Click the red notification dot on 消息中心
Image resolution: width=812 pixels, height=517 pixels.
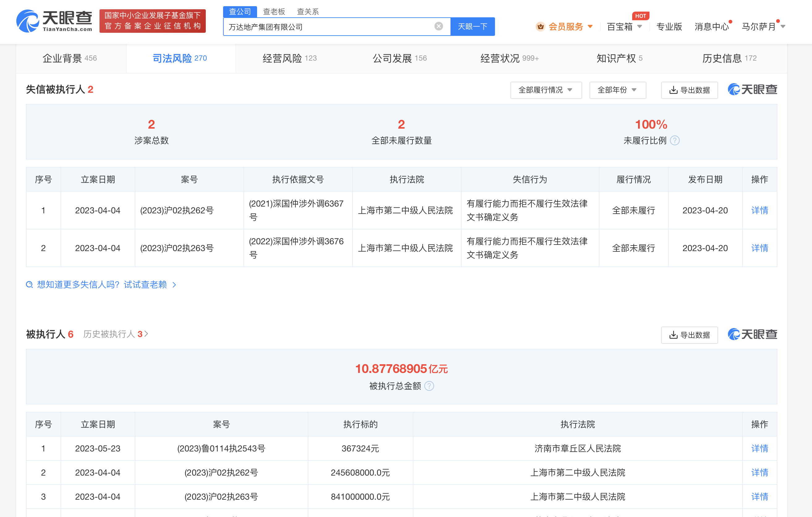coord(730,22)
